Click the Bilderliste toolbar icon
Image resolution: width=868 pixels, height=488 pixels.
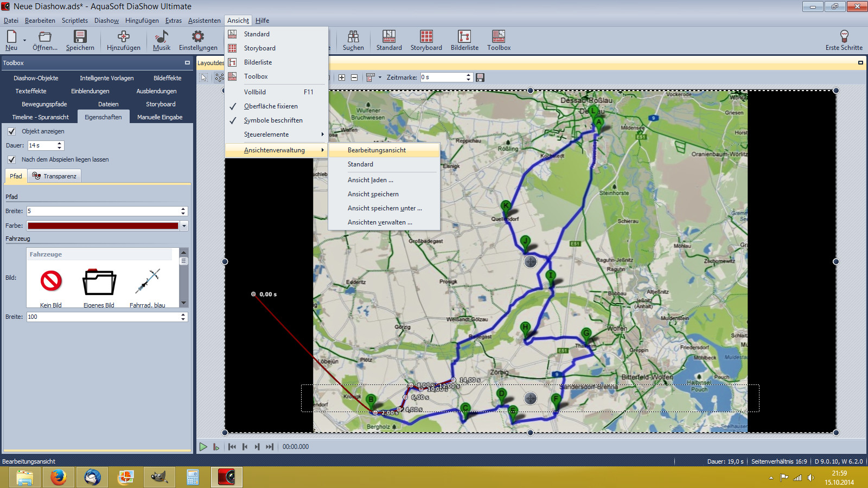click(464, 37)
